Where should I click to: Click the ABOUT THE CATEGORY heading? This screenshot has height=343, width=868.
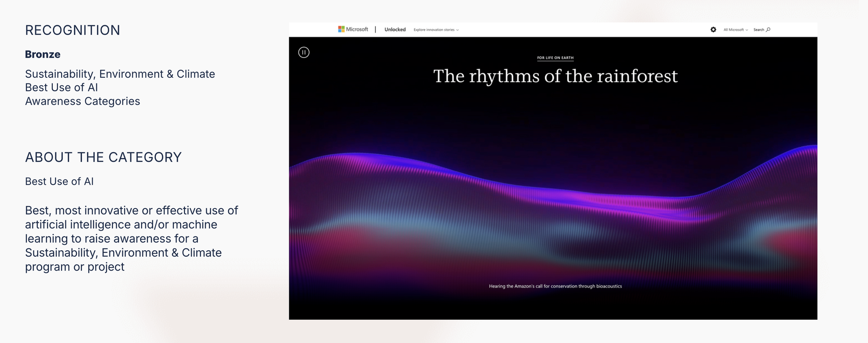click(x=103, y=157)
